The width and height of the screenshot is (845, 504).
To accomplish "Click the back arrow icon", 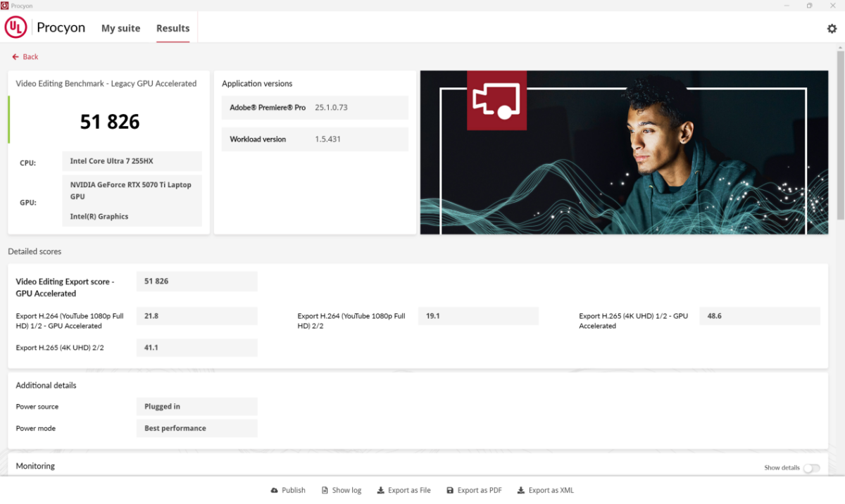I will (15, 57).
